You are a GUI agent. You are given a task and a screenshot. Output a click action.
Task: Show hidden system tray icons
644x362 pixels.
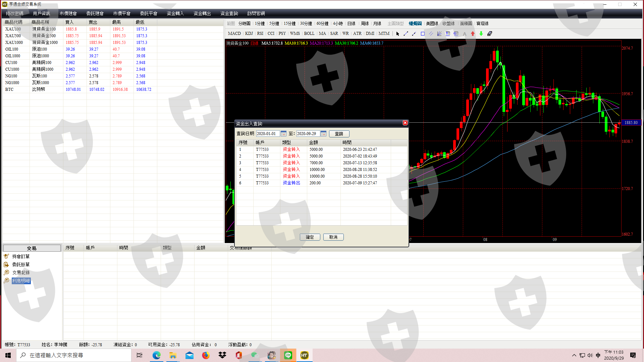(574, 355)
